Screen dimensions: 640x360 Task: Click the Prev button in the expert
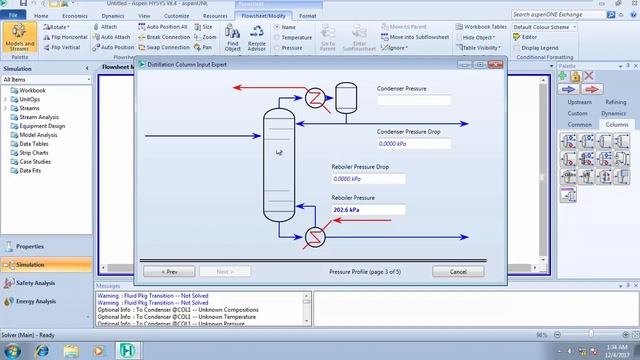[x=169, y=271]
